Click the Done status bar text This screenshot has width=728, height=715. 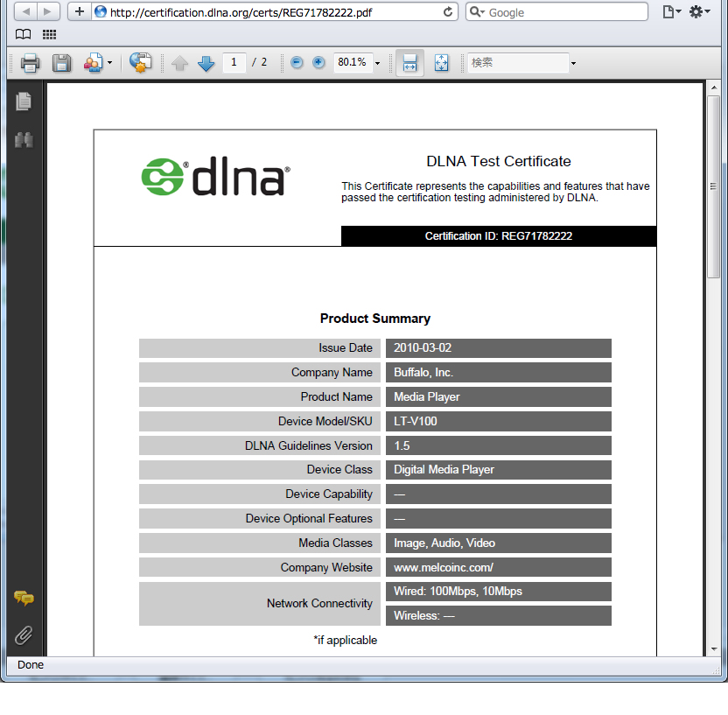coord(31,665)
